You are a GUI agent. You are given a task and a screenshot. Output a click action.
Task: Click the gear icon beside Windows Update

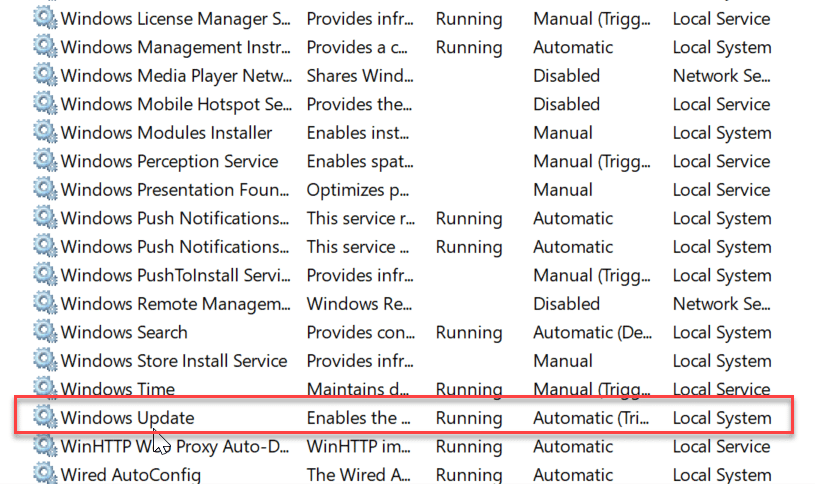pos(45,417)
